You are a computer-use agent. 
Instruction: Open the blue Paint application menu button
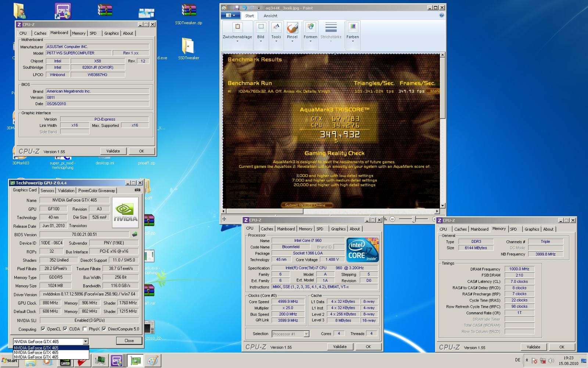(230, 15)
